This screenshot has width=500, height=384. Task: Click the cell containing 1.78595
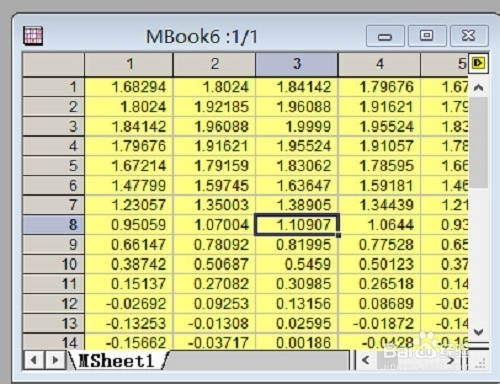379,166
